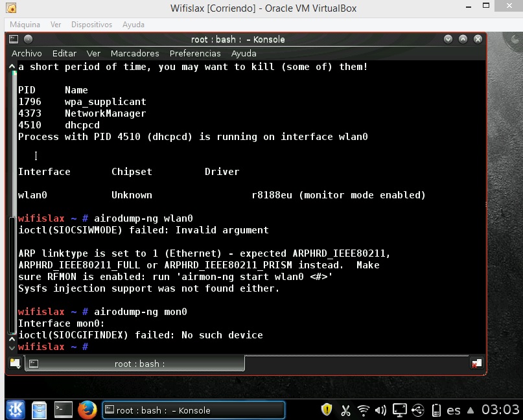Close the Konsole window
Viewport: 523px width, 420px height.
click(478, 40)
